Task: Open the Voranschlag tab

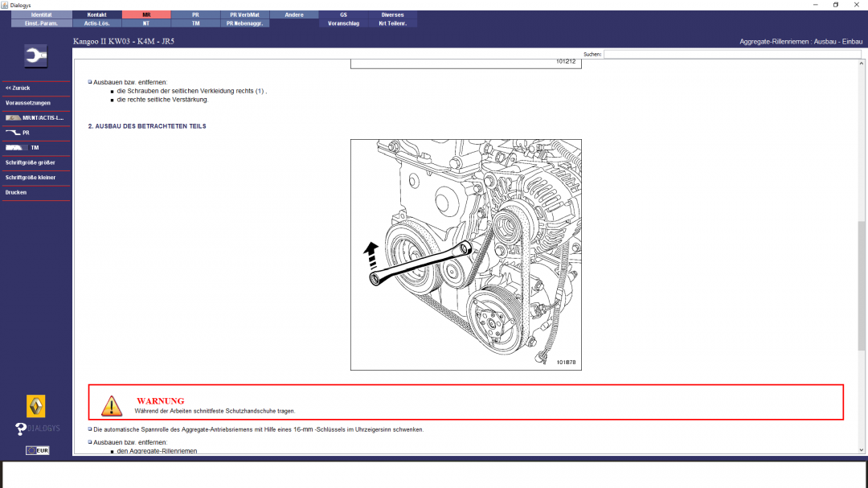Action: pos(343,23)
